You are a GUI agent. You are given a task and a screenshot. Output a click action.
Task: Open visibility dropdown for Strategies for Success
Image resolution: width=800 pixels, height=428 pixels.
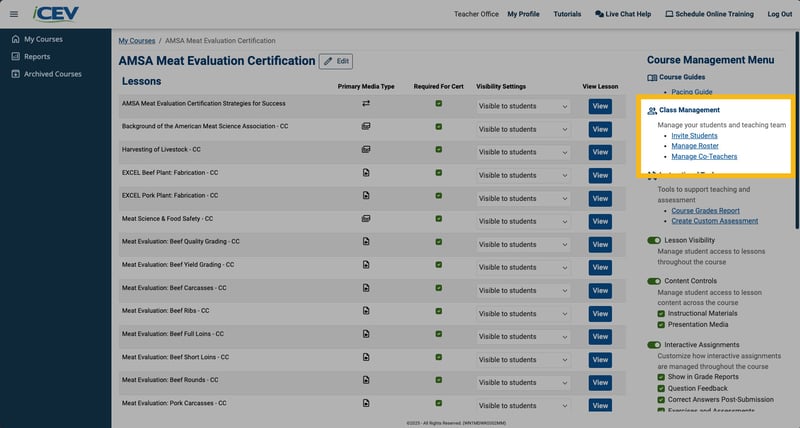(x=523, y=106)
